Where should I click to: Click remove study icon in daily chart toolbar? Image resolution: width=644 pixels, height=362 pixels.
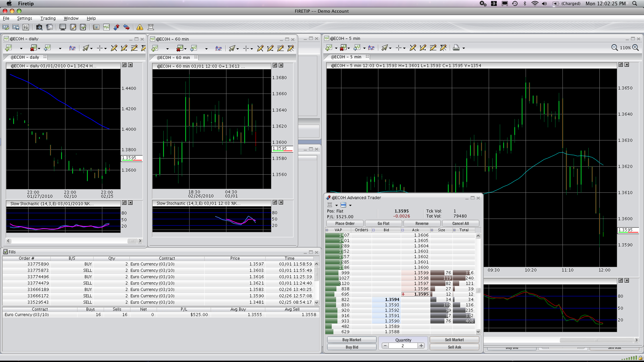point(34,48)
